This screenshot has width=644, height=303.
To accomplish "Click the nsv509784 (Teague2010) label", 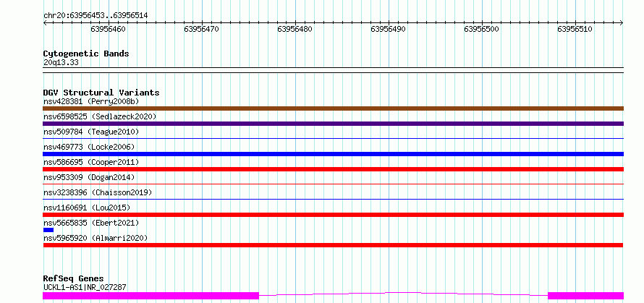I will pos(91,132).
